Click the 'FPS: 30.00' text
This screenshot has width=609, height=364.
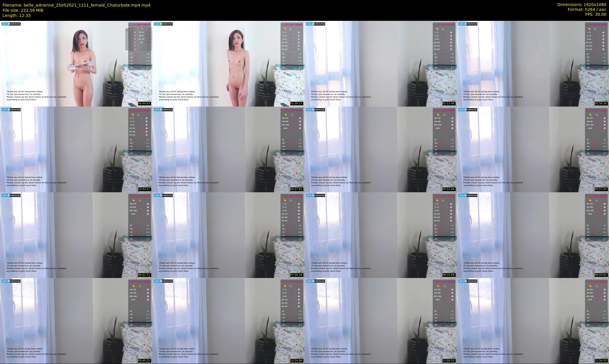596,14
